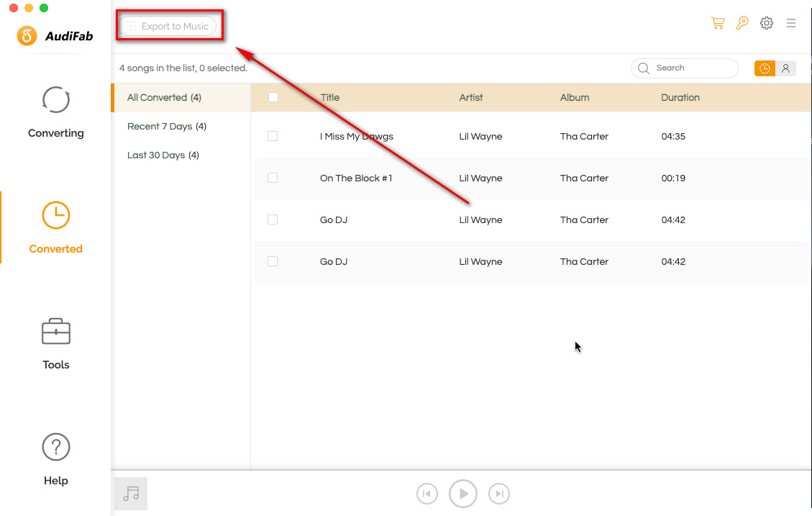This screenshot has height=516, width=812.
Task: Open the Converting section in the sidebar
Action: pos(56,113)
